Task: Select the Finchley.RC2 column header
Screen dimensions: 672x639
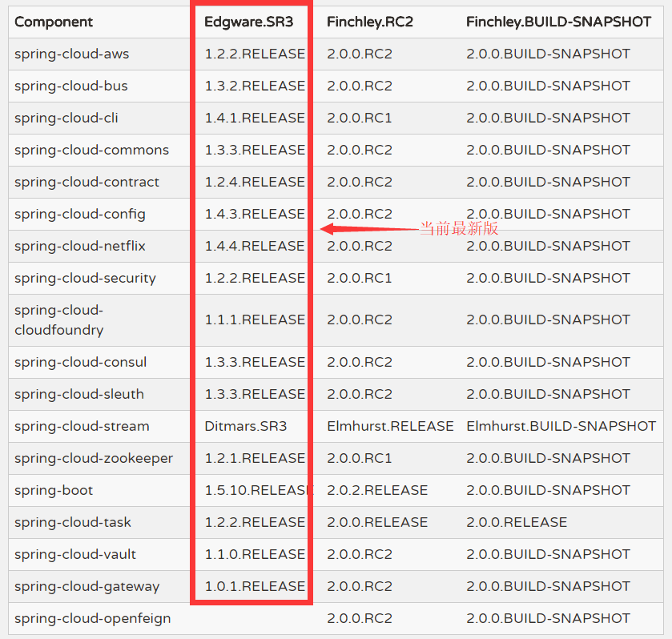Action: point(370,22)
